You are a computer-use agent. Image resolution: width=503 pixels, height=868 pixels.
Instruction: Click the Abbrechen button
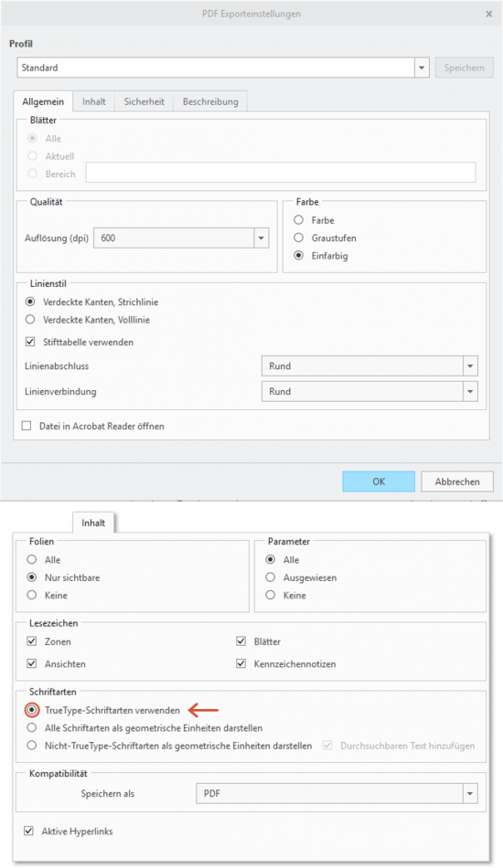pyautogui.click(x=457, y=482)
